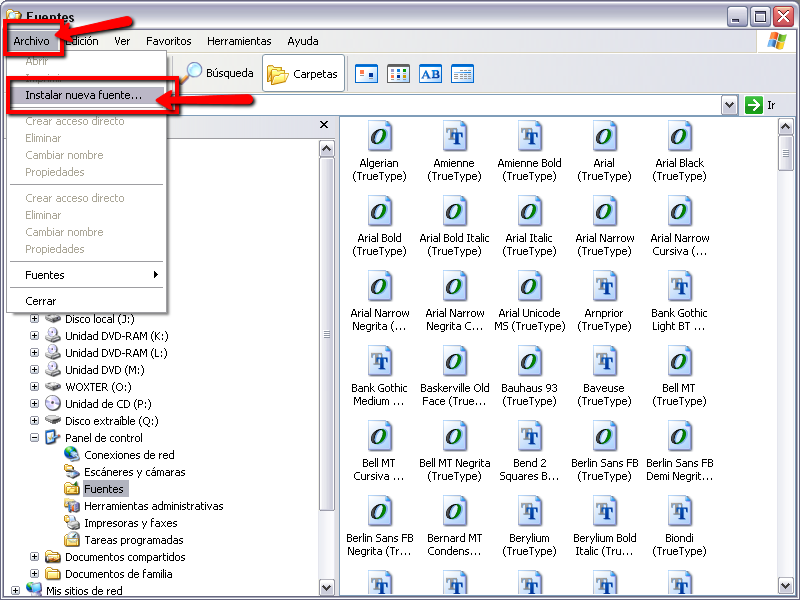Viewport: 800px width, 600px height.
Task: Open the Archivo menu
Action: tap(32, 41)
